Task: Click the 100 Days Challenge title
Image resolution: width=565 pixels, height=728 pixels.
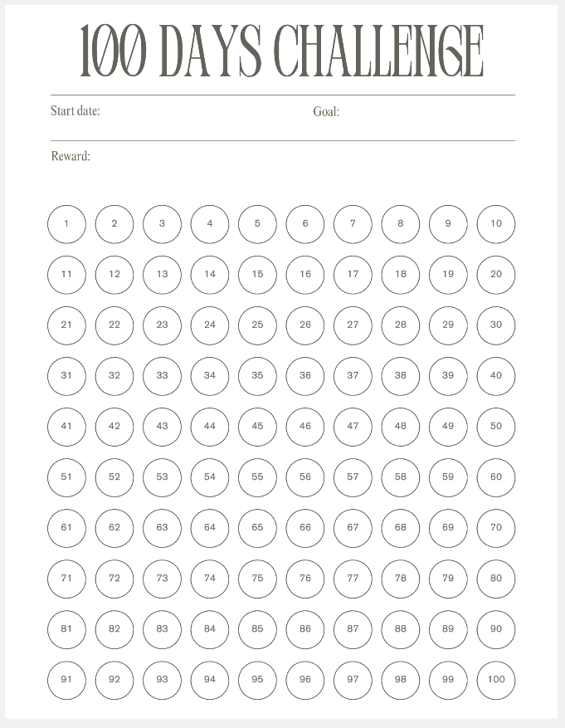Action: [282, 51]
